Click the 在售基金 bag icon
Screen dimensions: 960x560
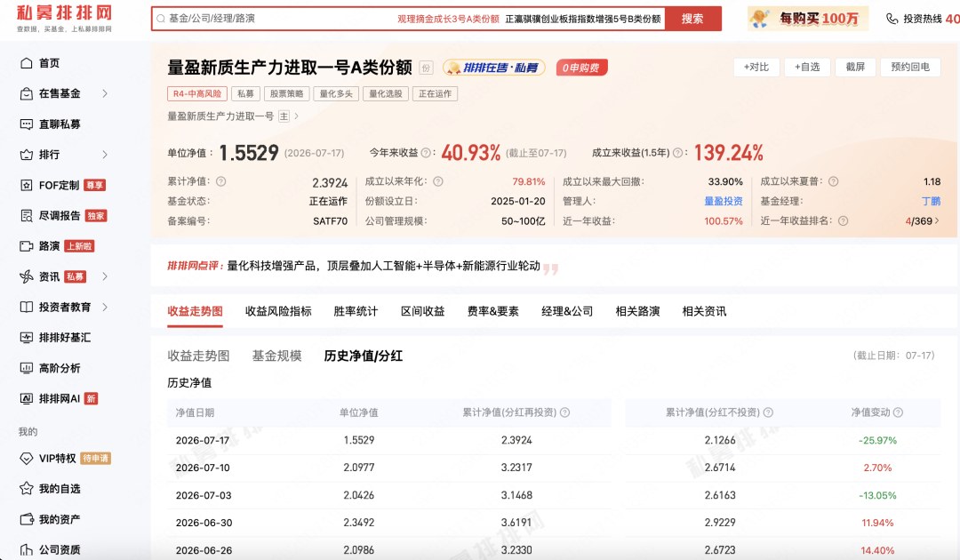click(x=27, y=93)
